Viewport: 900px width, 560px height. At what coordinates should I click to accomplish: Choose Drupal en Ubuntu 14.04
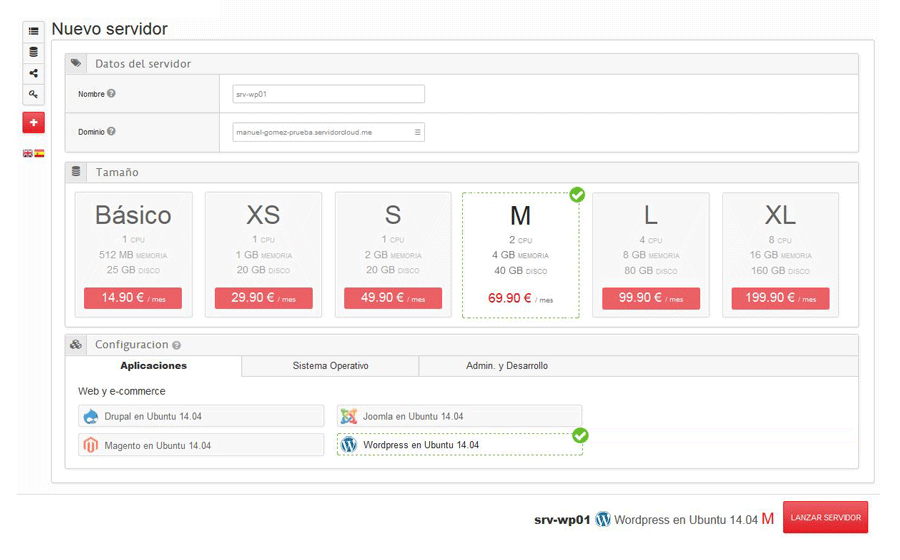(201, 416)
